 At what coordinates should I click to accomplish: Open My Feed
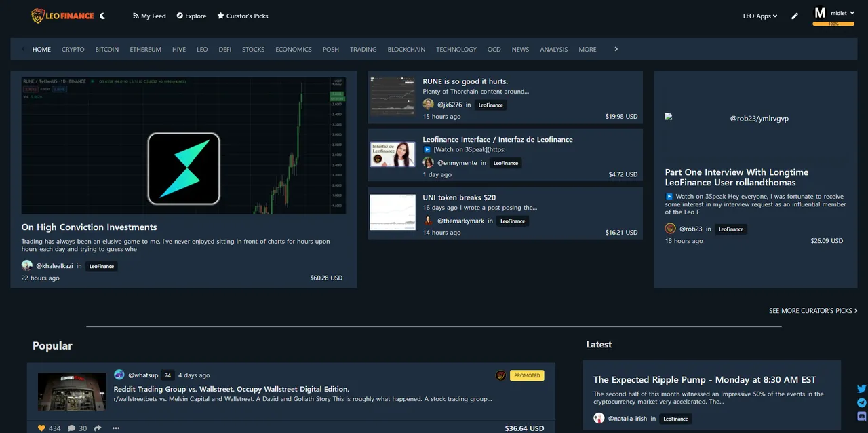pos(149,16)
